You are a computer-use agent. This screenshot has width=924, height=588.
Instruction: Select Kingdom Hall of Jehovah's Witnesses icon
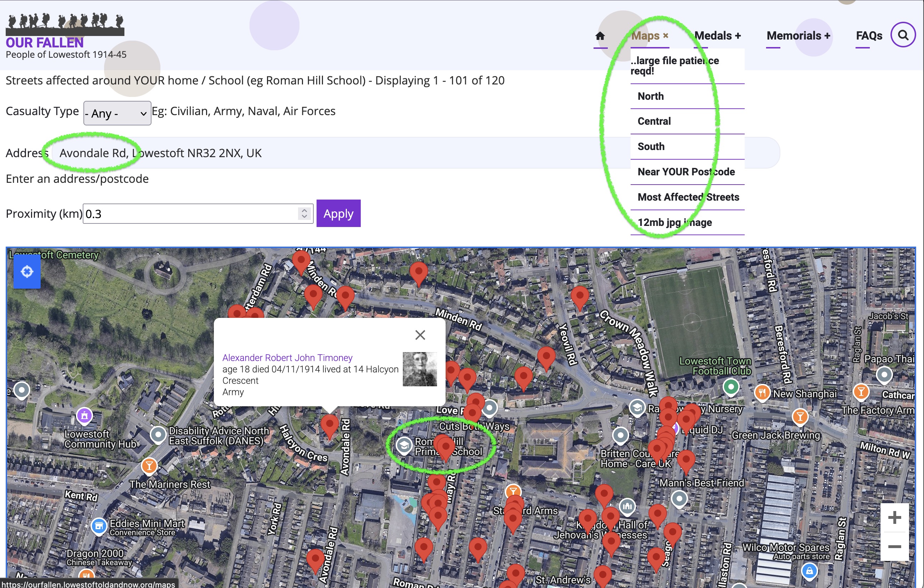click(627, 506)
